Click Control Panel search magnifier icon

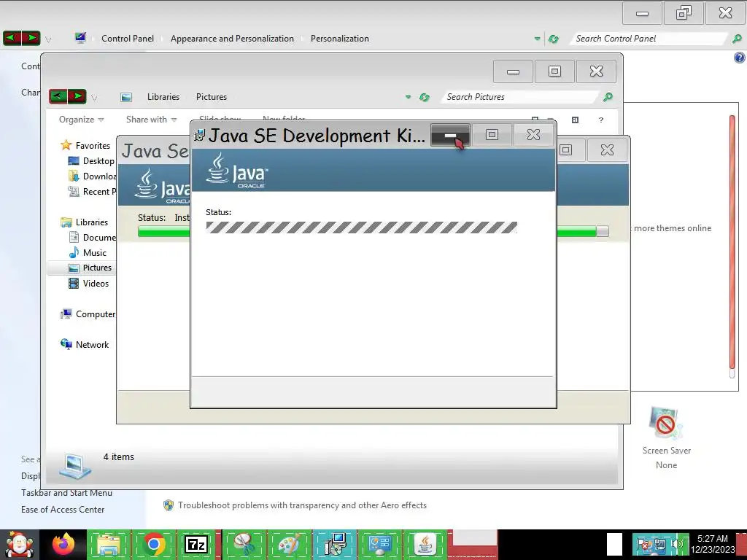pyautogui.click(x=737, y=39)
